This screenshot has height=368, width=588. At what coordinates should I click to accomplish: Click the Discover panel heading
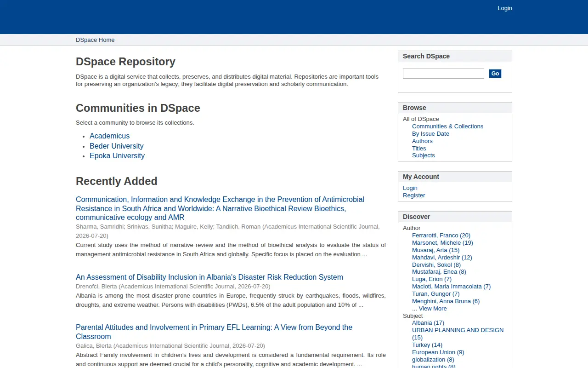(417, 217)
